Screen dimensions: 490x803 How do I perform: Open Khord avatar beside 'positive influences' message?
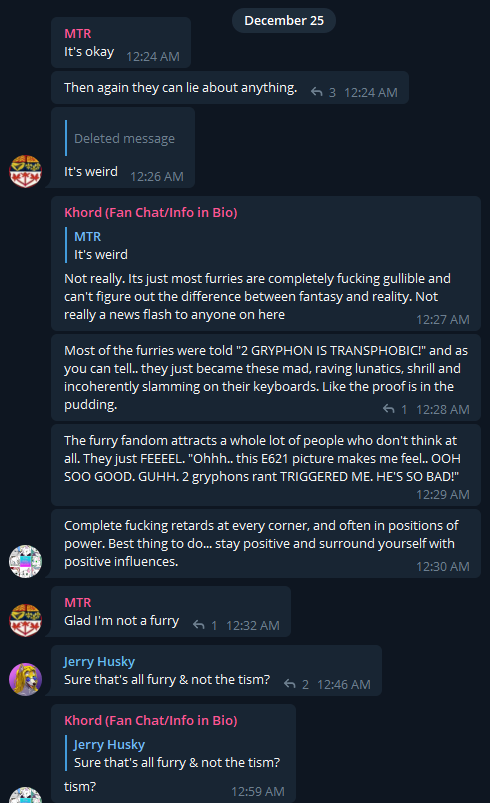click(x=25, y=561)
